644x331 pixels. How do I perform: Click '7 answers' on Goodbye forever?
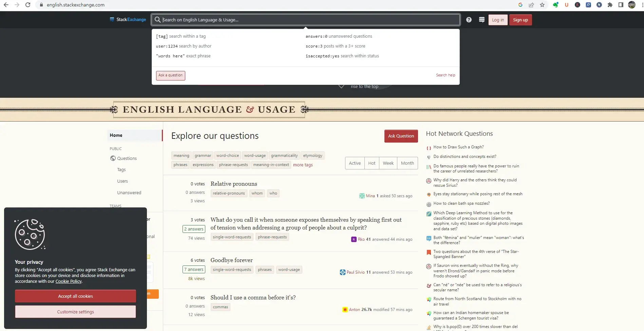coord(194,270)
